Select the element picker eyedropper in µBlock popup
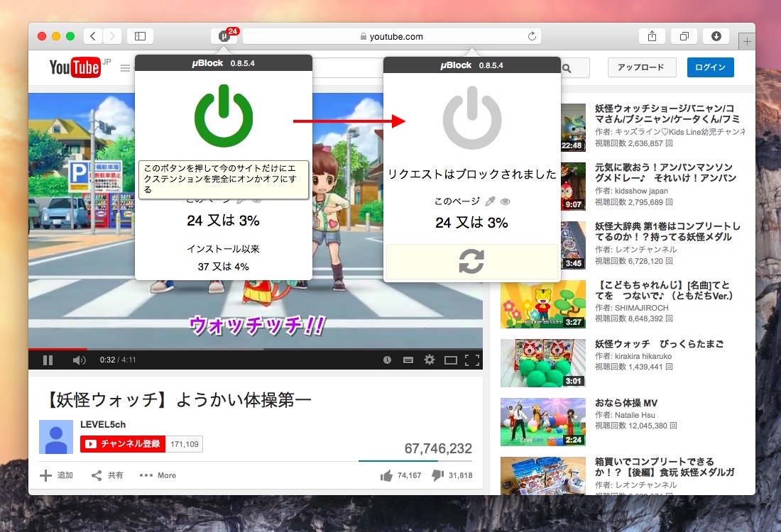781x532 pixels. pyautogui.click(x=490, y=201)
